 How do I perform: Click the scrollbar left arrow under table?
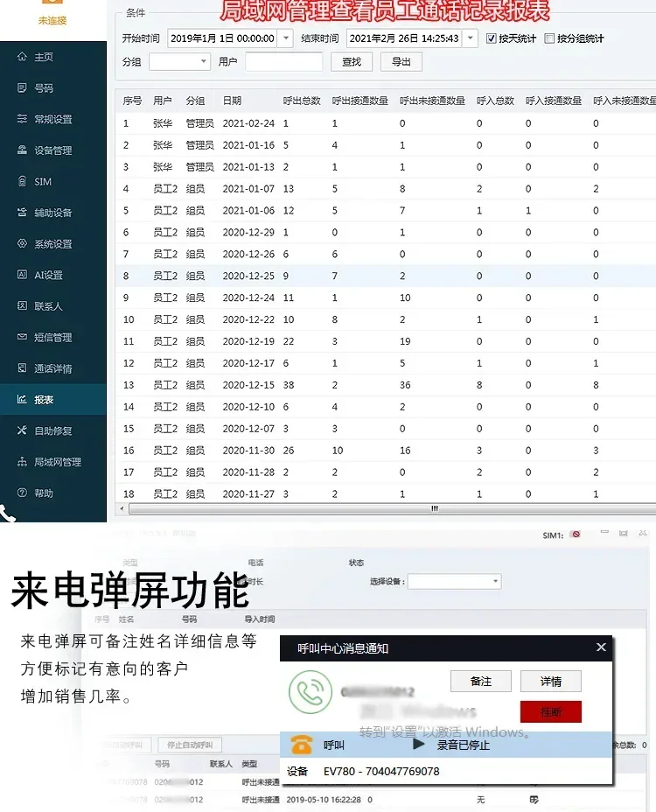(x=122, y=508)
